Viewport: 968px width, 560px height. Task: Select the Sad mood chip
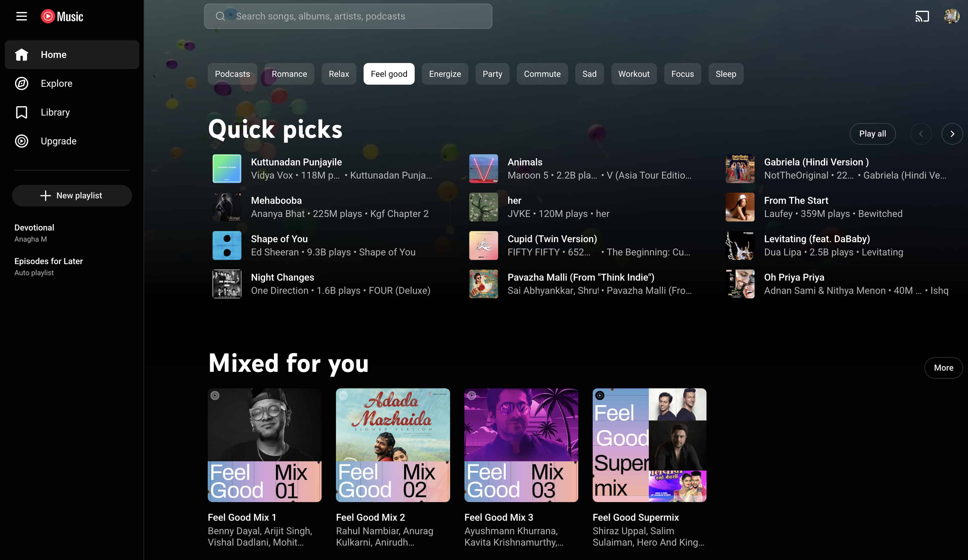589,74
